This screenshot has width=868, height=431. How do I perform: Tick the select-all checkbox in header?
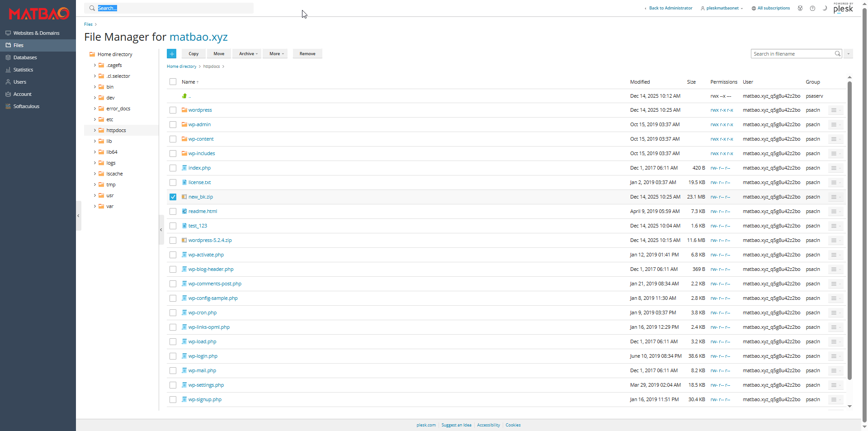coord(173,82)
